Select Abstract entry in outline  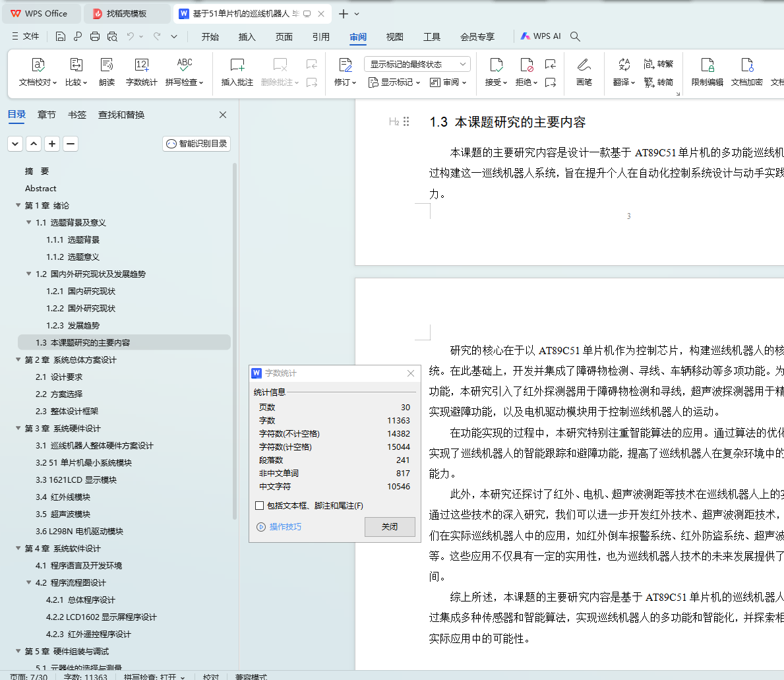coord(40,189)
